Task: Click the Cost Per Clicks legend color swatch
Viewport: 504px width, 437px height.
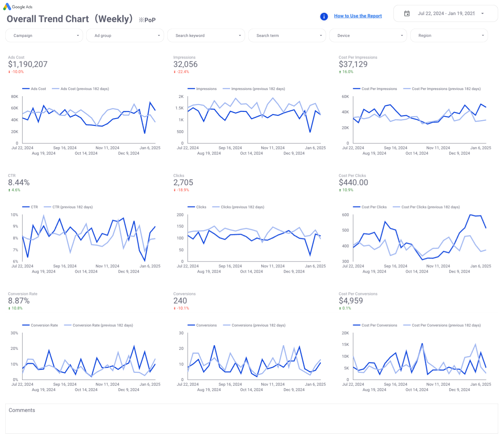Action: coord(356,207)
